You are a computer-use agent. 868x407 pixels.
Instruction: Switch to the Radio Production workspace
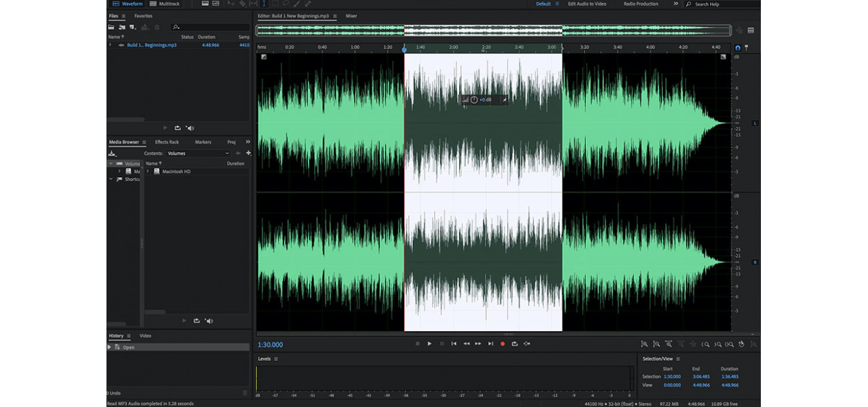tap(641, 4)
